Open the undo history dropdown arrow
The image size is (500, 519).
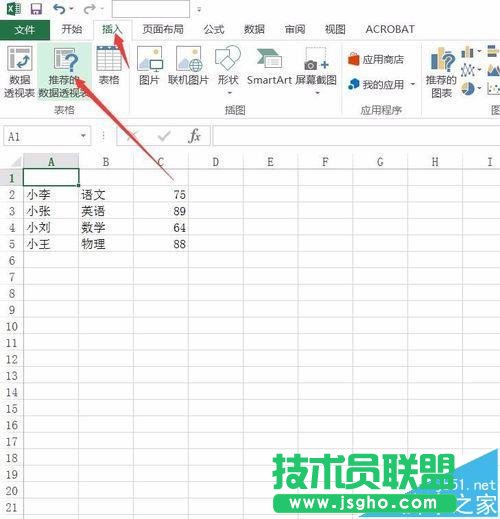71,9
